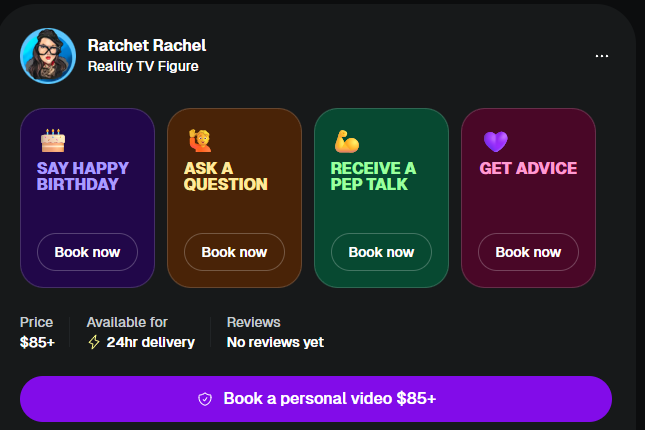Click the purple heart icon
The image size is (645, 430).
[496, 142]
